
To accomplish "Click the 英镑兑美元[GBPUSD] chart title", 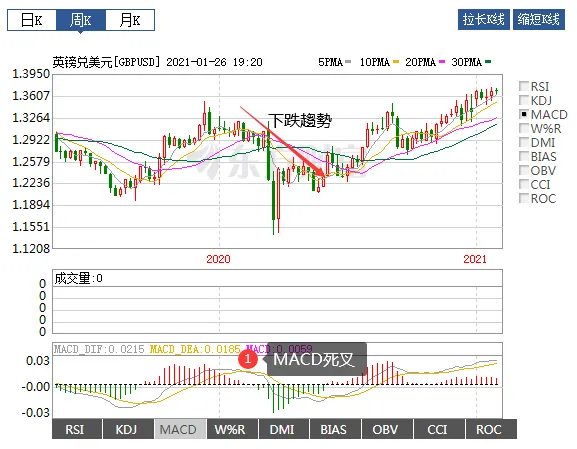I will (x=107, y=62).
